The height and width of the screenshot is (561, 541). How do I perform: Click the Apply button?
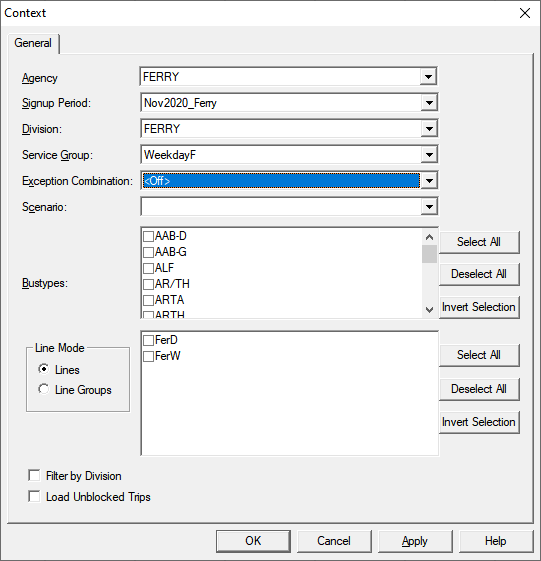pyautogui.click(x=415, y=541)
